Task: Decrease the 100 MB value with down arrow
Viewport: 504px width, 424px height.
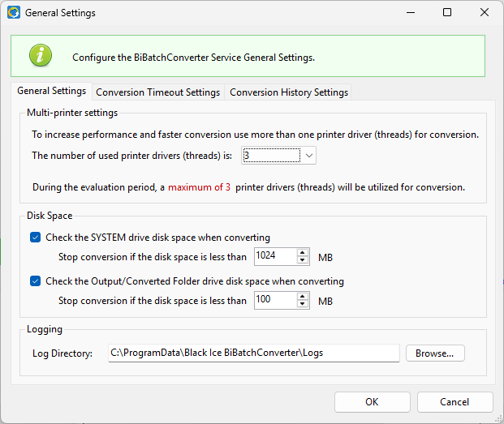Action: tap(303, 304)
